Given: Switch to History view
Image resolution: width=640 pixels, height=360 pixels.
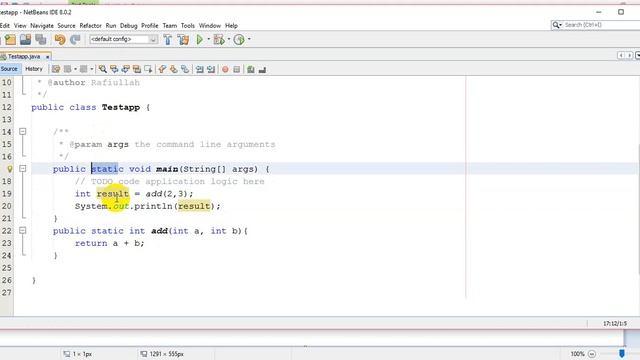Looking at the screenshot, I should point(34,69).
